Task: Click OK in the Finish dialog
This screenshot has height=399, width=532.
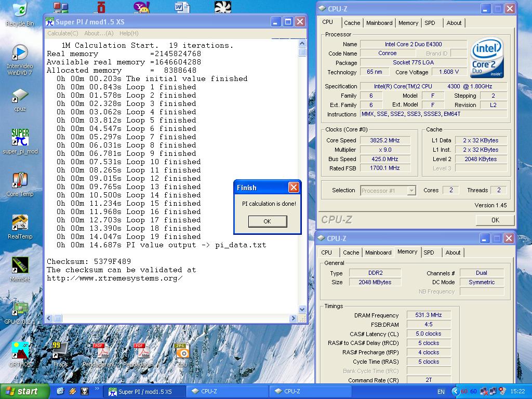Action: tap(268, 221)
